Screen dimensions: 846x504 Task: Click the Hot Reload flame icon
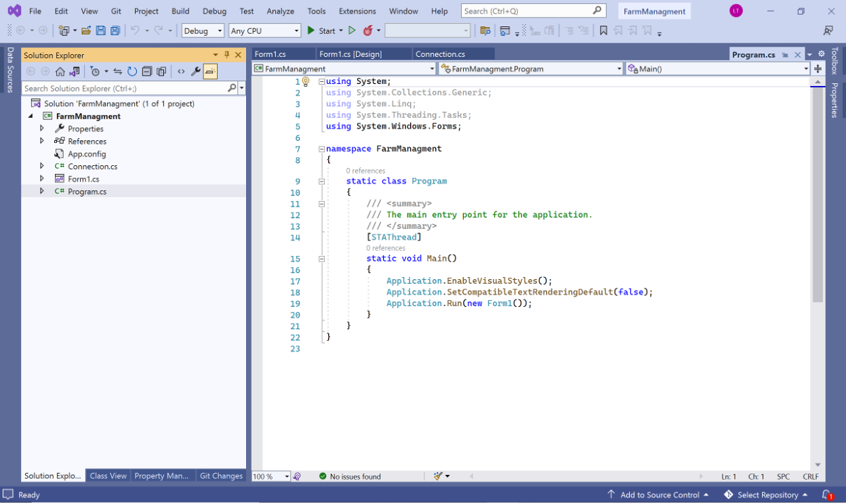368,30
